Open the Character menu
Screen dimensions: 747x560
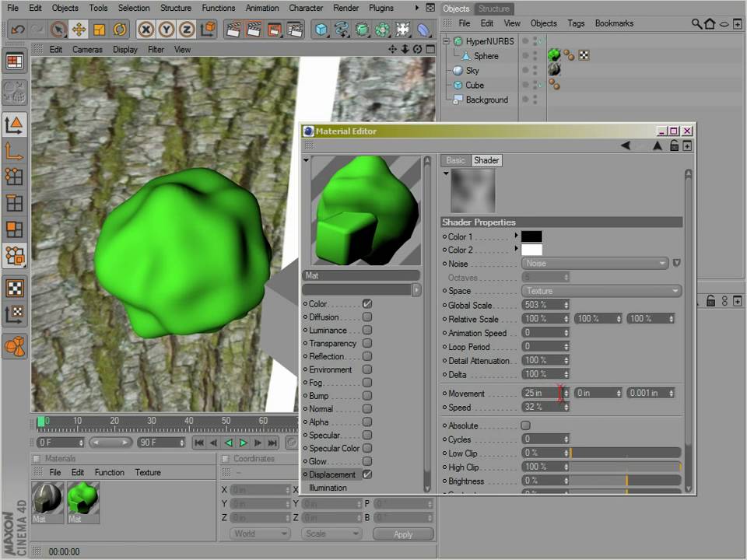click(x=306, y=8)
